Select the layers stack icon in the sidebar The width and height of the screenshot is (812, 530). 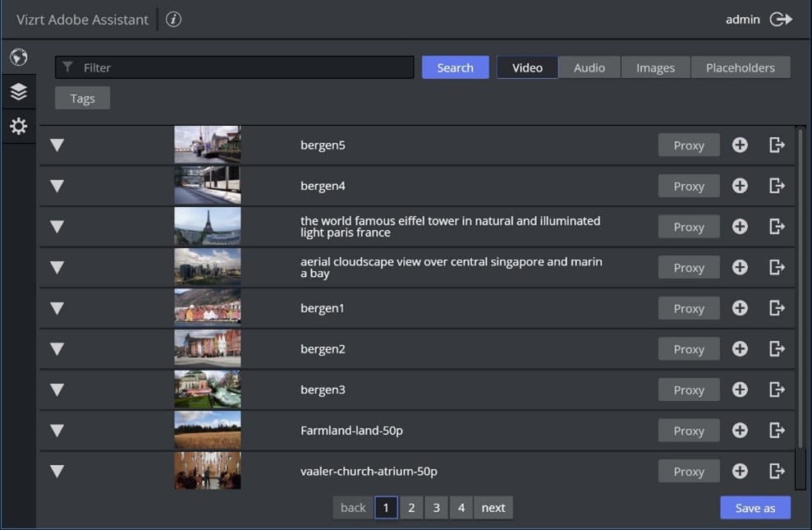18,91
